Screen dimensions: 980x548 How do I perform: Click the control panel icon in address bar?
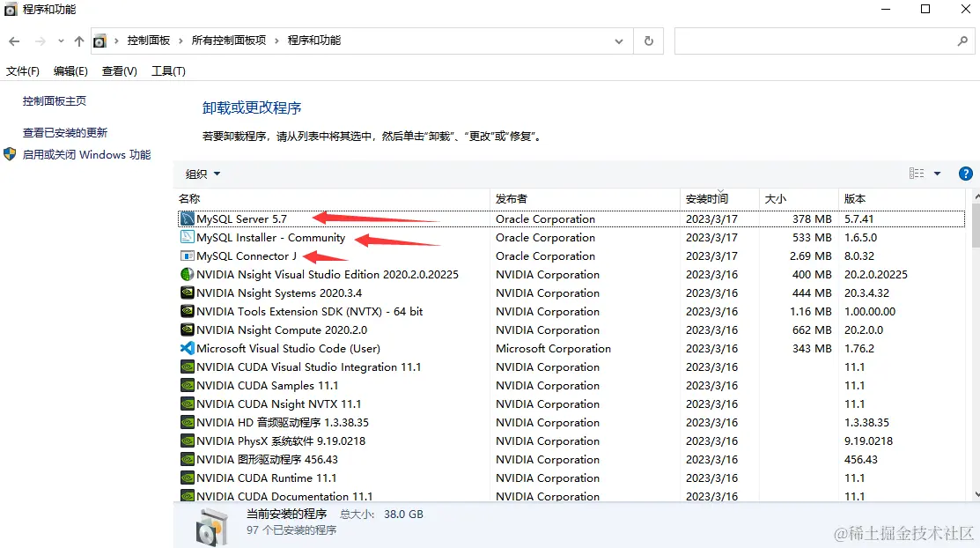[x=99, y=41]
